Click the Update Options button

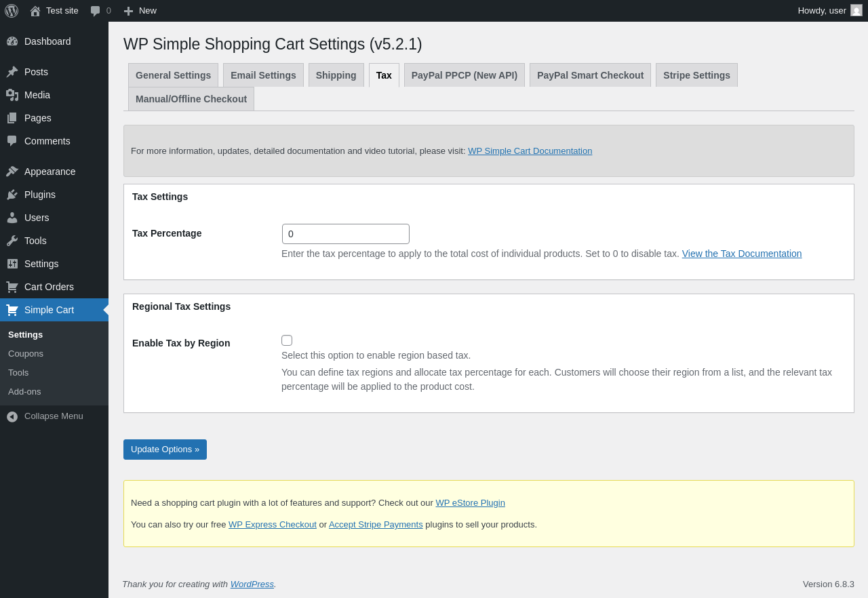(x=165, y=450)
